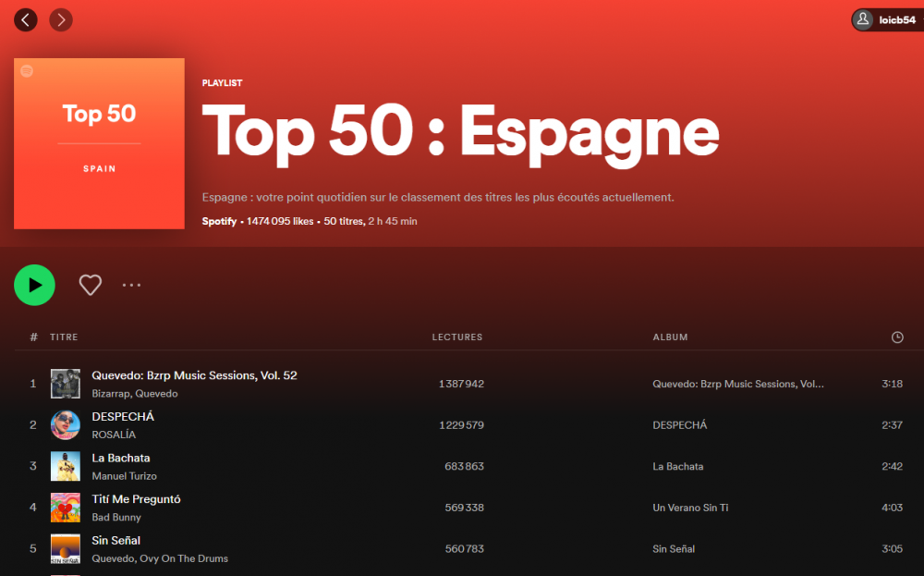Click play count 1 387 942

(461, 384)
